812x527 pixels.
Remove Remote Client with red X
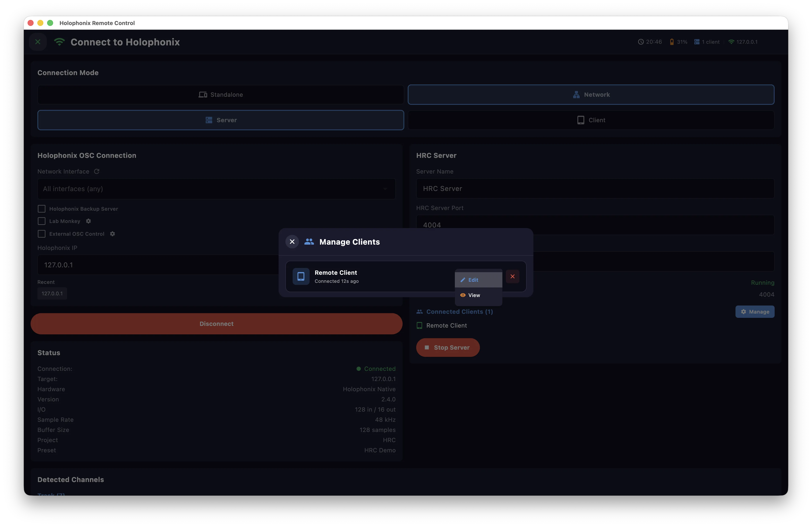point(512,276)
